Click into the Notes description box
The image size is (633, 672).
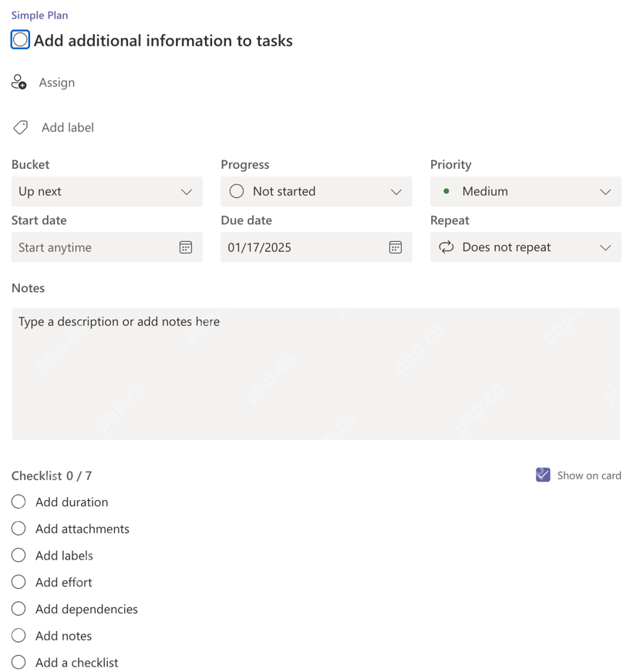click(x=316, y=374)
